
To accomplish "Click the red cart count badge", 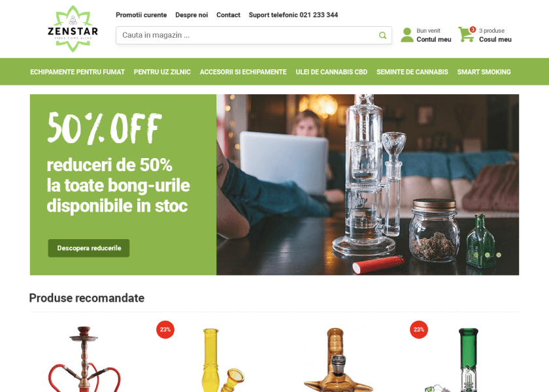I will pyautogui.click(x=473, y=29).
